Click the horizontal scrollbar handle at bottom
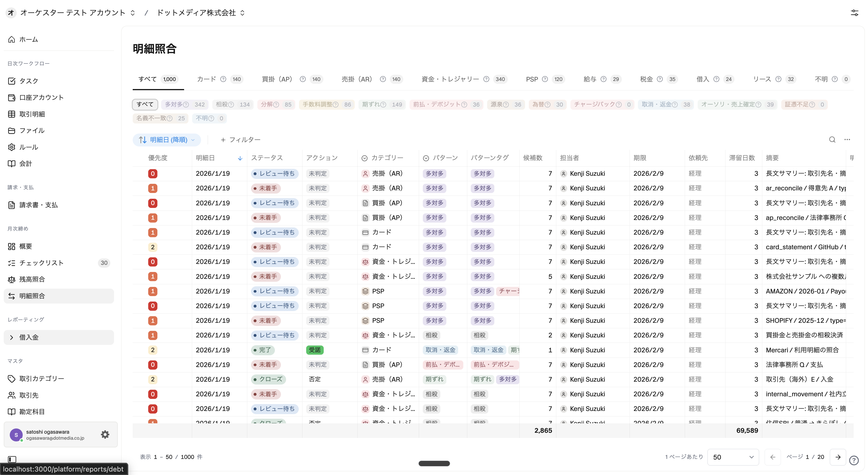 point(434,464)
